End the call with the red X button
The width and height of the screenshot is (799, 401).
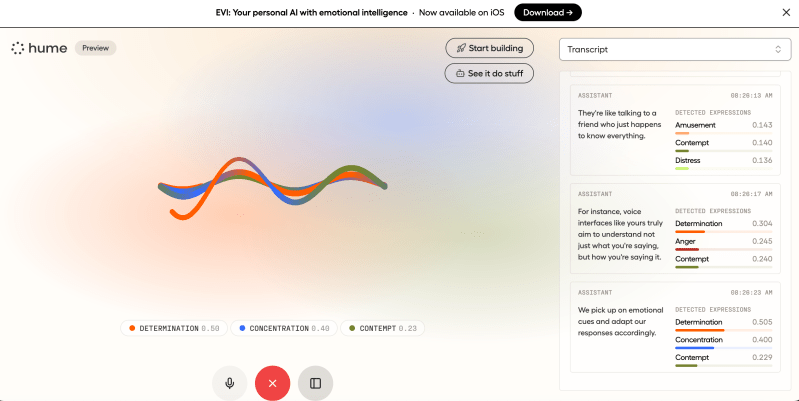pyautogui.click(x=273, y=383)
